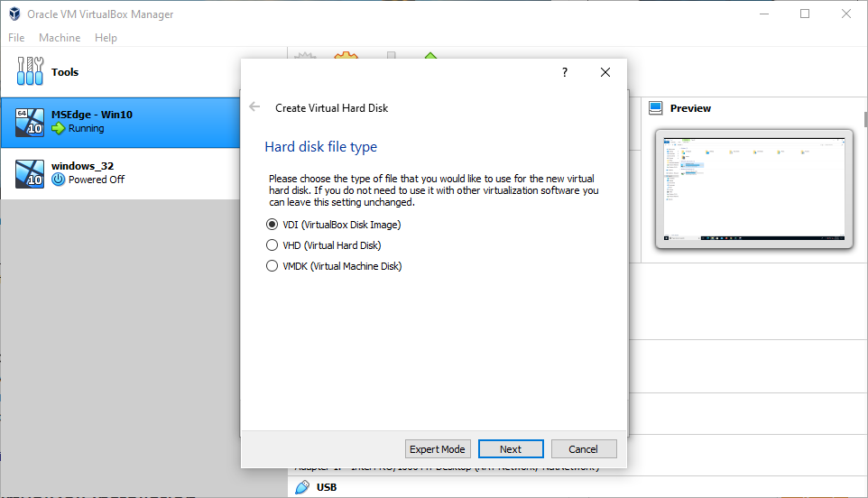
Task: Click the MSEdge Win10 OS icon
Action: click(x=30, y=123)
